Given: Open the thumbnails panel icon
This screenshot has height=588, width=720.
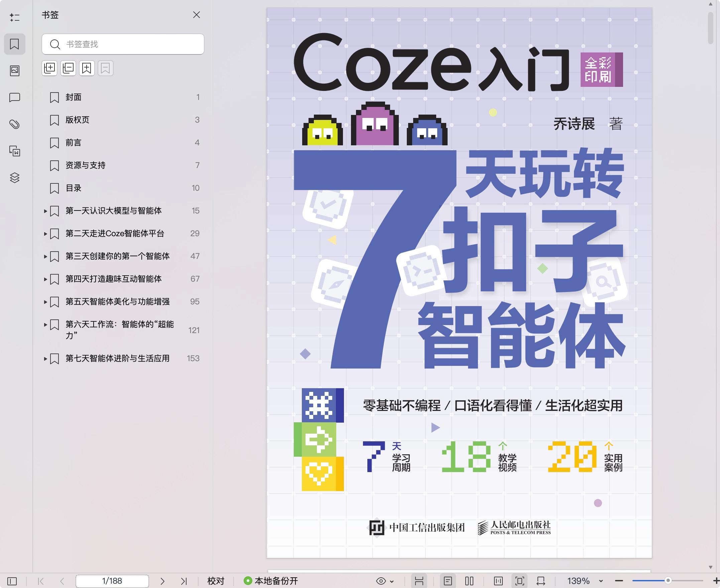Looking at the screenshot, I should pyautogui.click(x=15, y=70).
